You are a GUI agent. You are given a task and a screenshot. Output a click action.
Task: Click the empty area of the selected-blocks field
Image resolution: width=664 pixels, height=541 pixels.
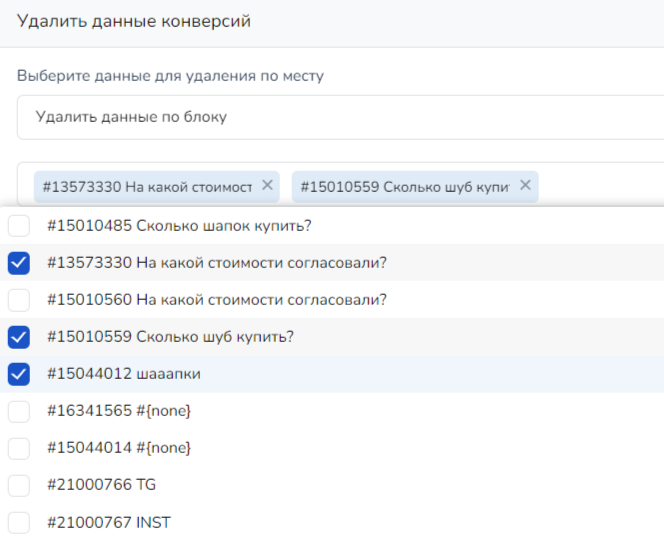tap(600, 185)
